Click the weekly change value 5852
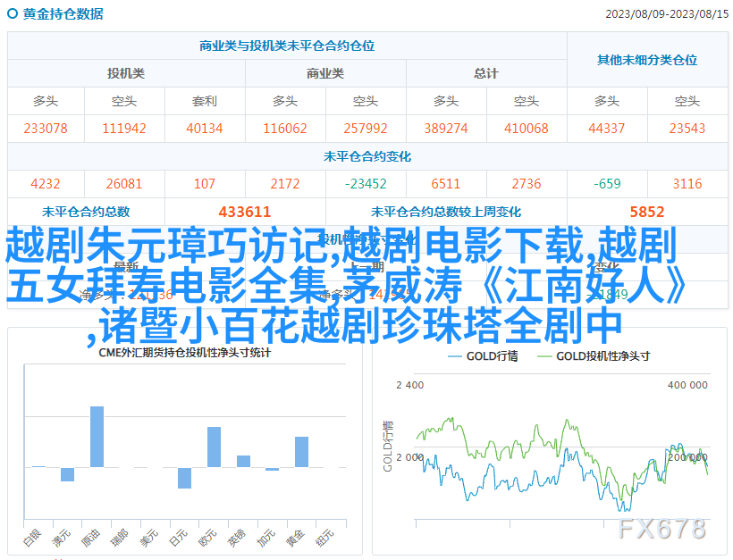 point(646,212)
